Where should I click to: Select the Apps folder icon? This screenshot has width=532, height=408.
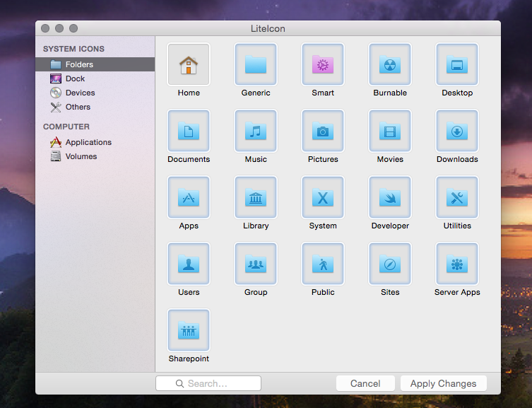(x=189, y=197)
